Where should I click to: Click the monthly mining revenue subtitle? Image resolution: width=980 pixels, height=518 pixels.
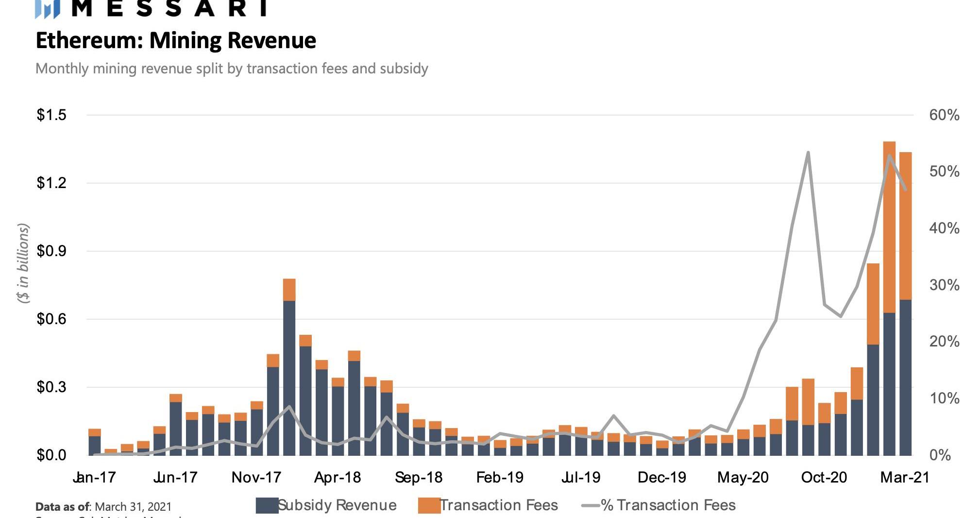coord(232,69)
